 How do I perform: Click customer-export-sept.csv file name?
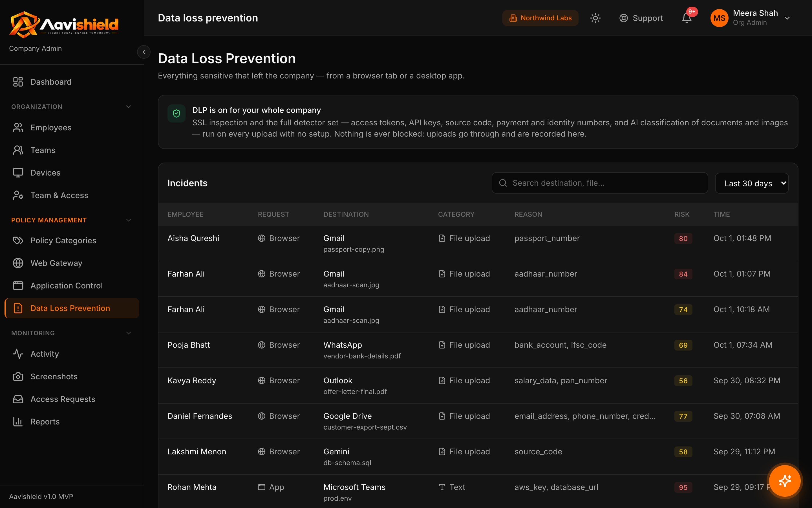[365, 427]
